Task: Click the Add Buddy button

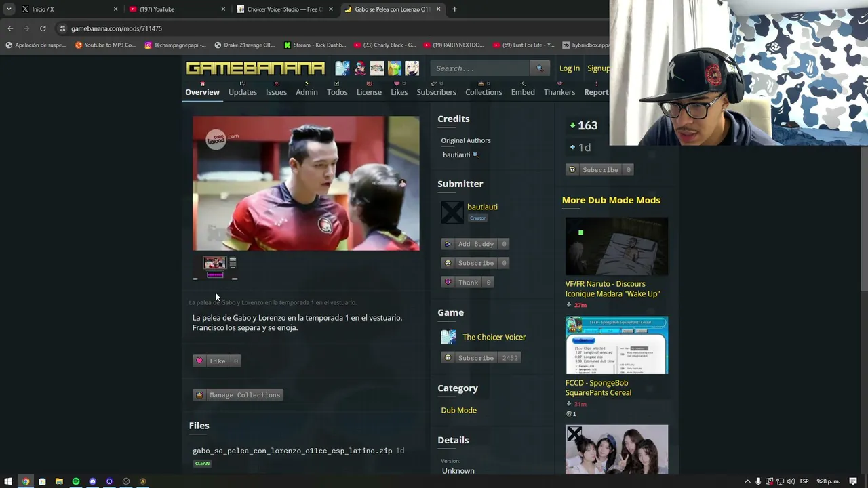Action: tap(475, 244)
